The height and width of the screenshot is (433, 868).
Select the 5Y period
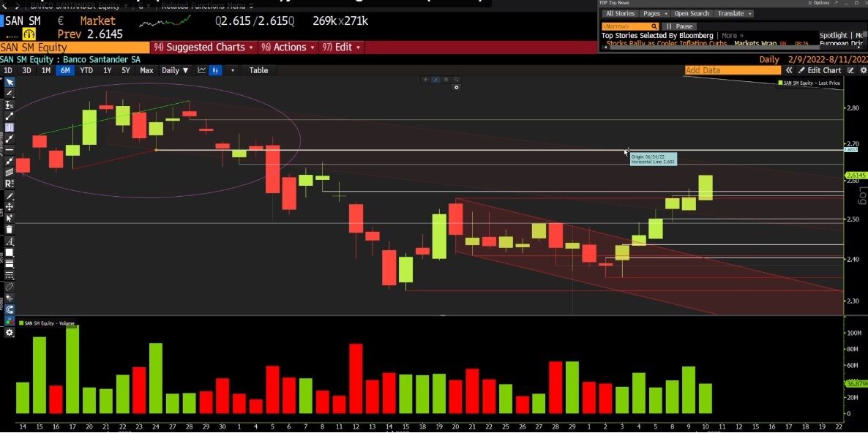(126, 70)
